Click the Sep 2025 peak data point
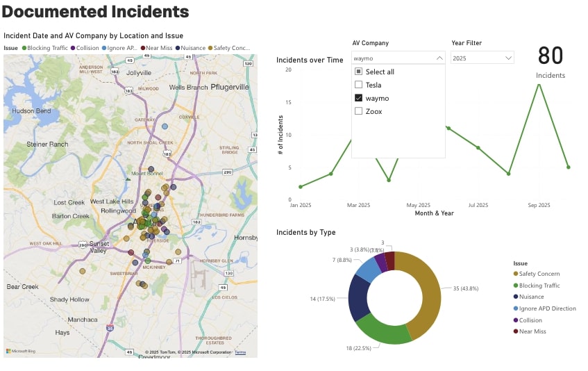The width and height of the screenshot is (588, 371). [539, 84]
